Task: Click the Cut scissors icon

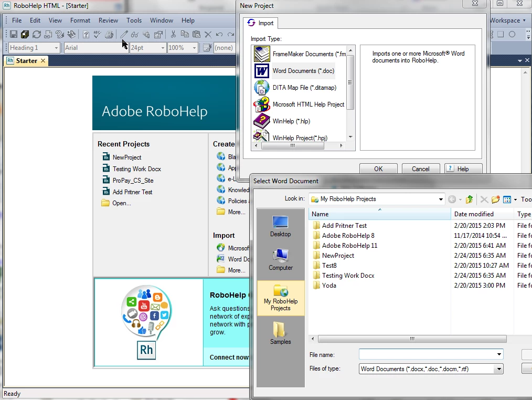Action: pyautogui.click(x=173, y=34)
